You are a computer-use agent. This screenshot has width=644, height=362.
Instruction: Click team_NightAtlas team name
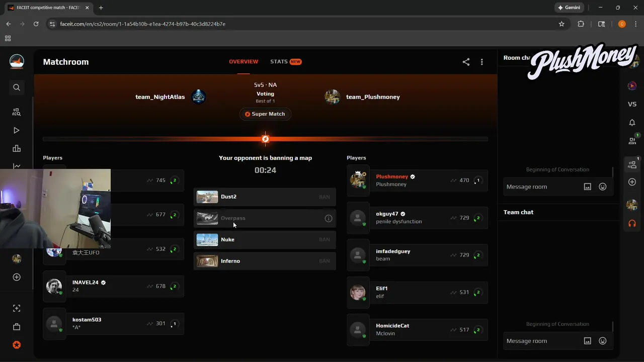tap(160, 97)
